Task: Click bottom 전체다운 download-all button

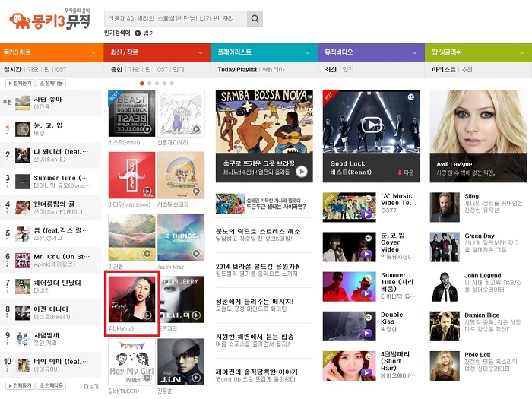Action: (51, 386)
